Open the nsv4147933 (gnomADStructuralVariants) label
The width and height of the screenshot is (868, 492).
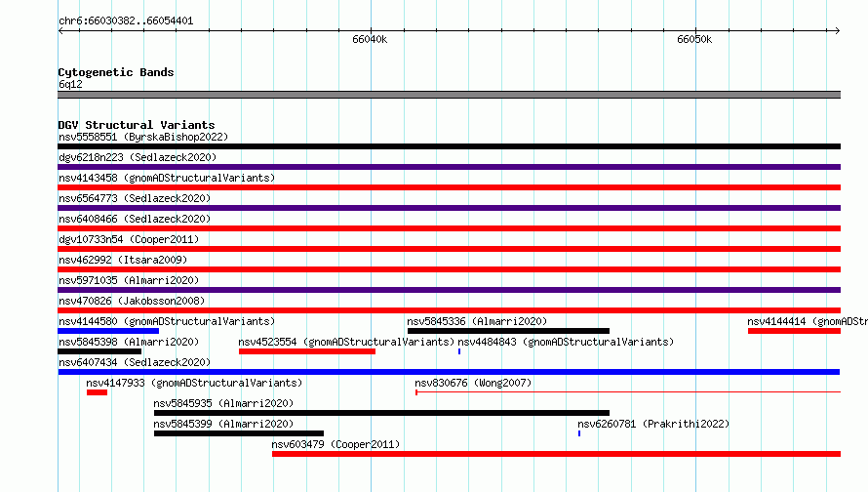point(194,383)
